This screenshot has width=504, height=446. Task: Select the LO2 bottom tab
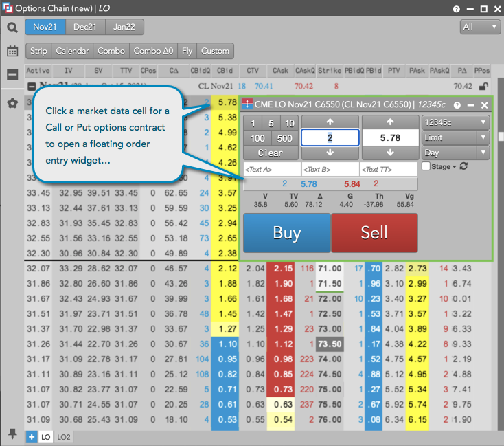(x=63, y=437)
